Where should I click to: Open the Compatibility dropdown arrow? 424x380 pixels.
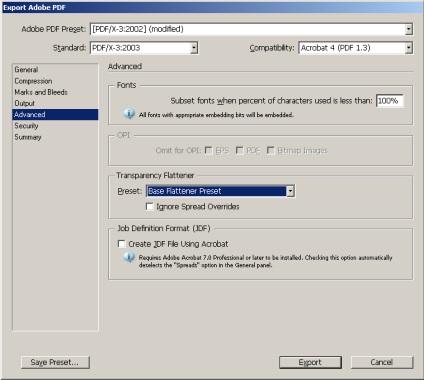(408, 48)
